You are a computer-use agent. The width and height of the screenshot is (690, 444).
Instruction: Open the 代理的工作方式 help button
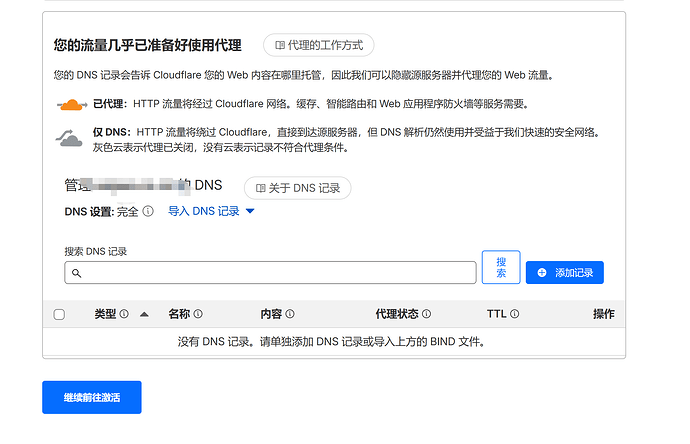coord(319,45)
